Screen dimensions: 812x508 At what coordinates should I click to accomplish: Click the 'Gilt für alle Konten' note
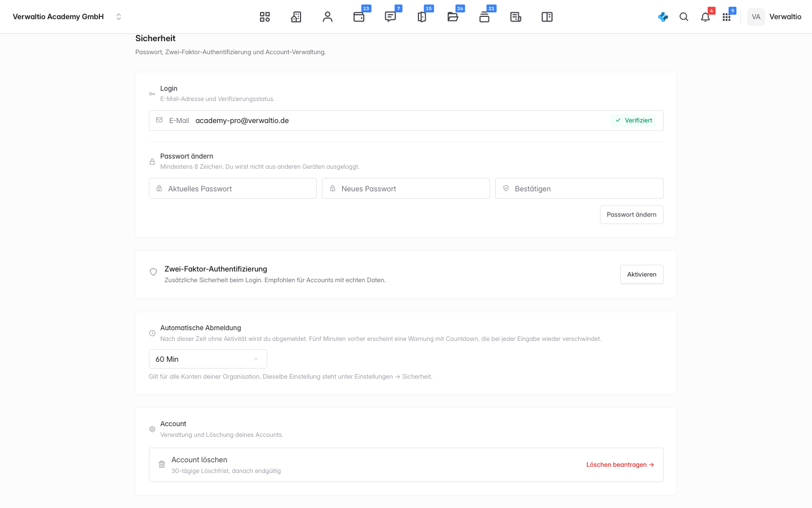coord(290,376)
